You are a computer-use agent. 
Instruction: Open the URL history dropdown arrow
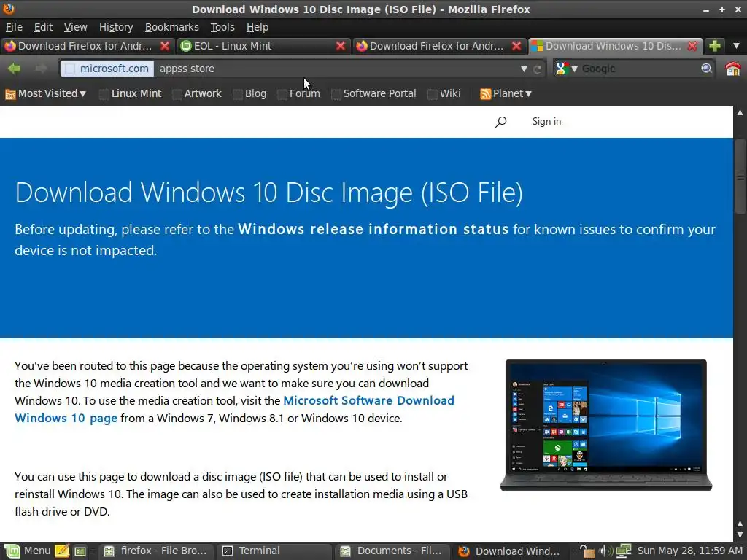(524, 69)
